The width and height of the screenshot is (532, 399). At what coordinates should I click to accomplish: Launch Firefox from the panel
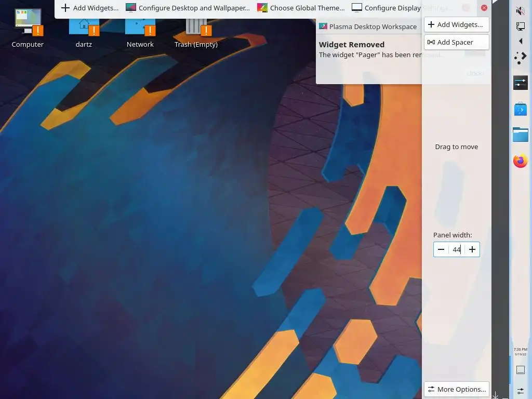click(521, 161)
